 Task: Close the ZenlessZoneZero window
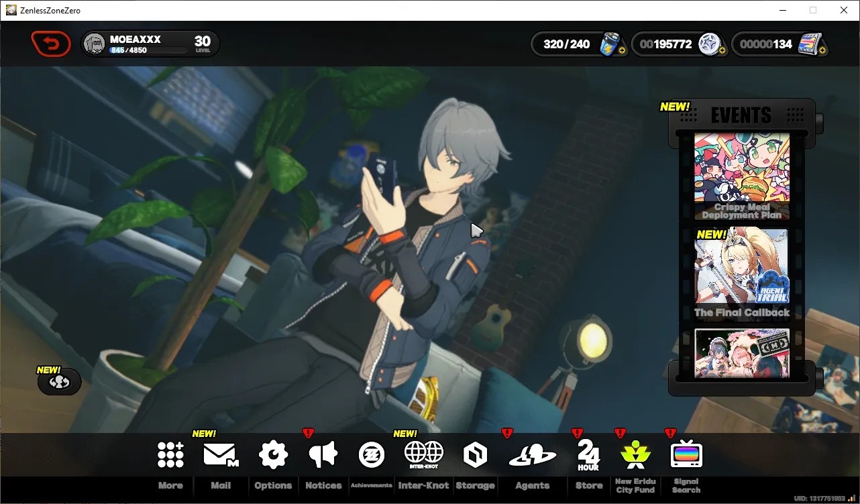[844, 10]
